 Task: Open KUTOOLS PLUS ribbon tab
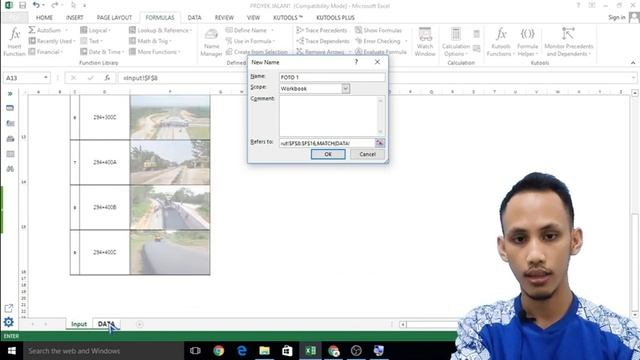tap(335, 18)
